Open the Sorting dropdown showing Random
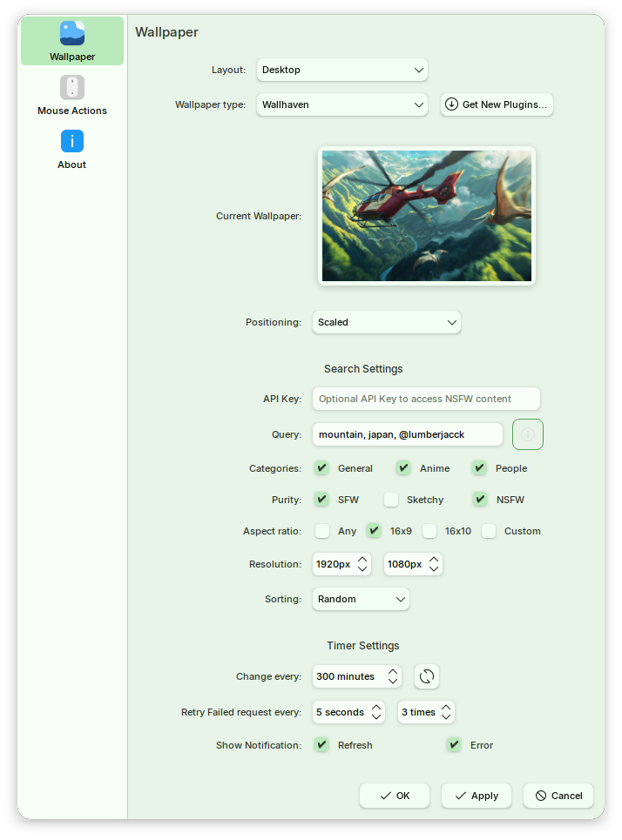The image size is (622, 840). pos(361,599)
